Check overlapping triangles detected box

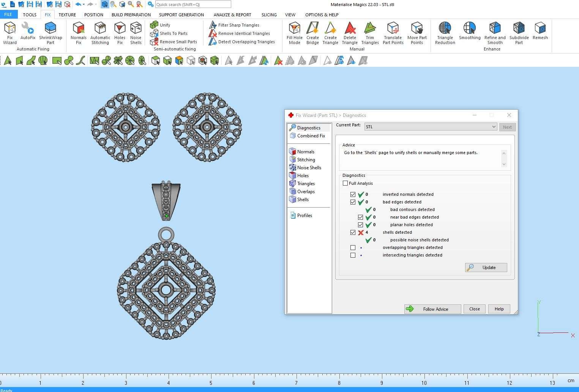353,247
